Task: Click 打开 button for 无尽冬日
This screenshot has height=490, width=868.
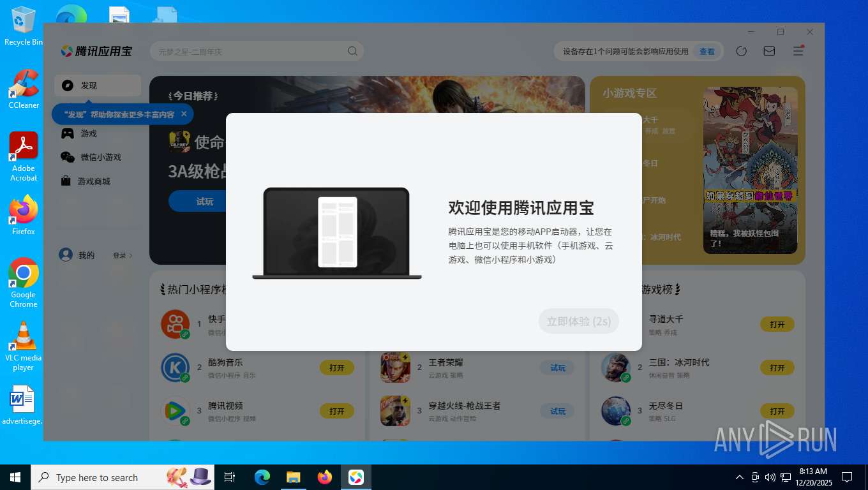Action: coord(777,412)
